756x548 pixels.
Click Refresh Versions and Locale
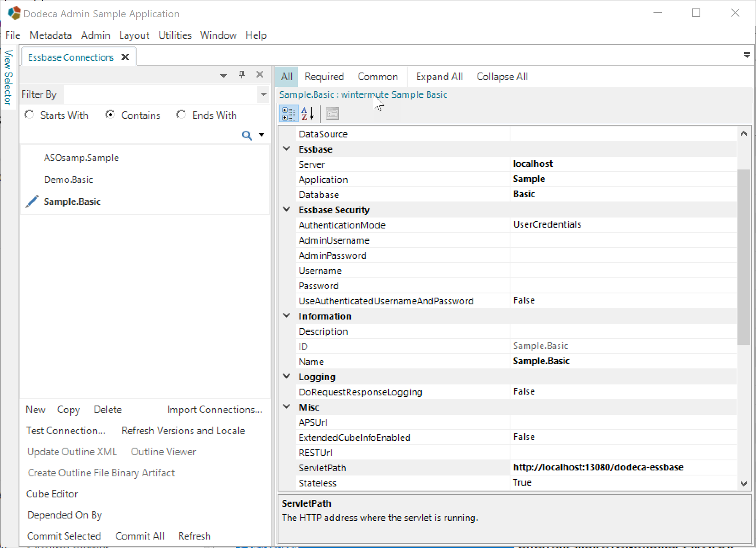[183, 431]
